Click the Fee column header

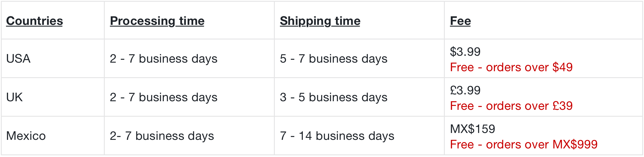click(x=460, y=21)
